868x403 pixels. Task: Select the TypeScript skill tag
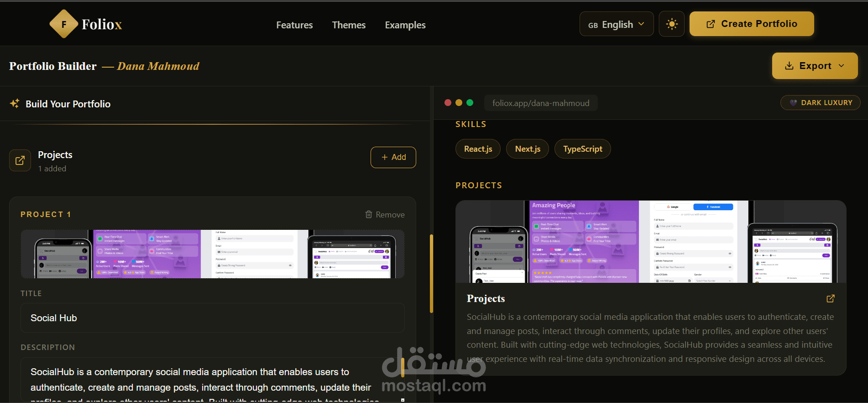pos(583,149)
